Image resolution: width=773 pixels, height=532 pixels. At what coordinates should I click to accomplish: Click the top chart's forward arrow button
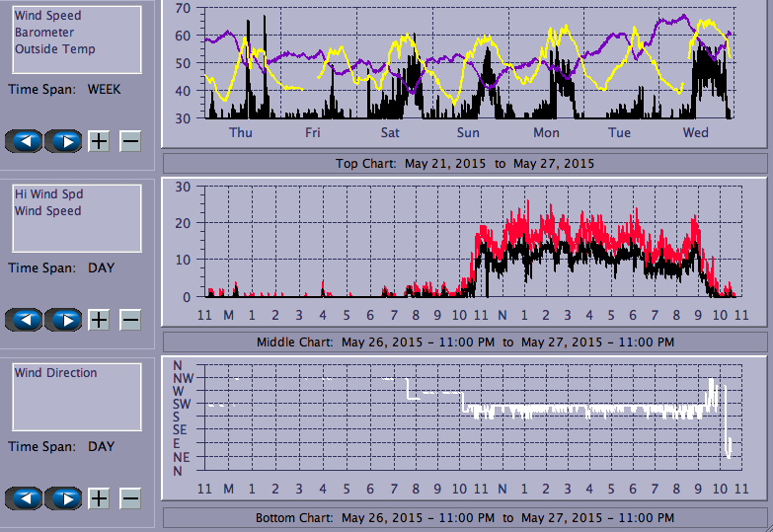pos(63,140)
